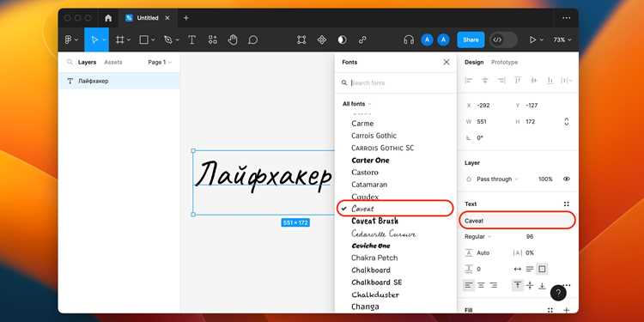Open the Regular font weight dropdown
Screen dimensions: 644x322
[477, 237]
